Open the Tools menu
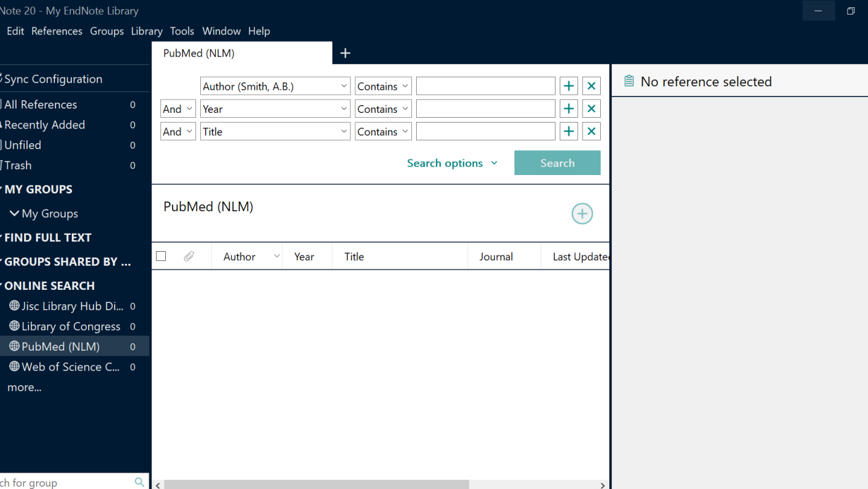Image resolution: width=868 pixels, height=489 pixels. pyautogui.click(x=182, y=31)
